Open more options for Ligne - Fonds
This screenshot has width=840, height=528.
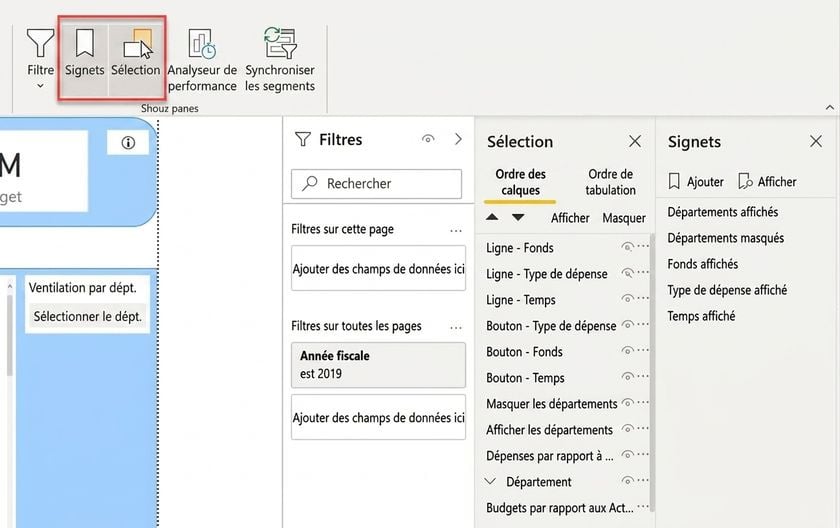[x=643, y=247]
